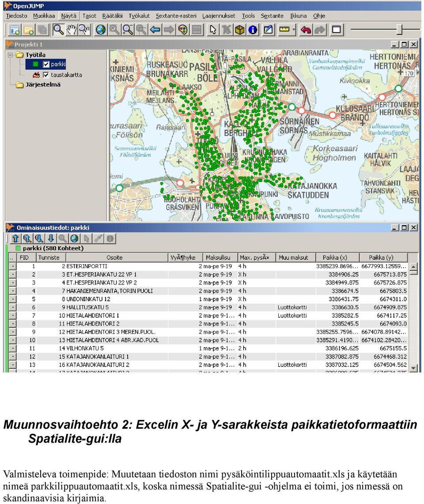
Task: Open the Measure tool dropdown arrow
Action: (x=294, y=30)
